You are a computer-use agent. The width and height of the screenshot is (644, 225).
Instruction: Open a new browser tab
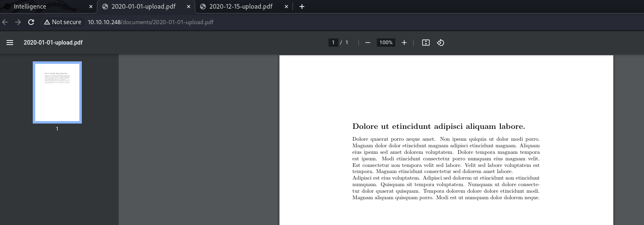click(302, 7)
